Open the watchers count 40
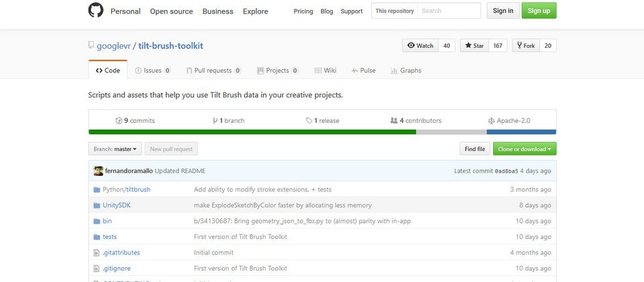 click(447, 46)
